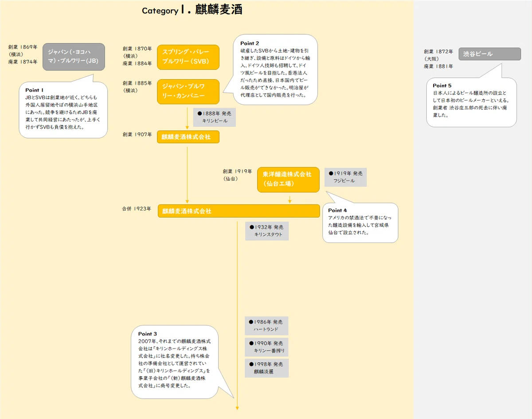Click the label '創業 1885年 (横浜)'
532x419 pixels.
coord(137,86)
